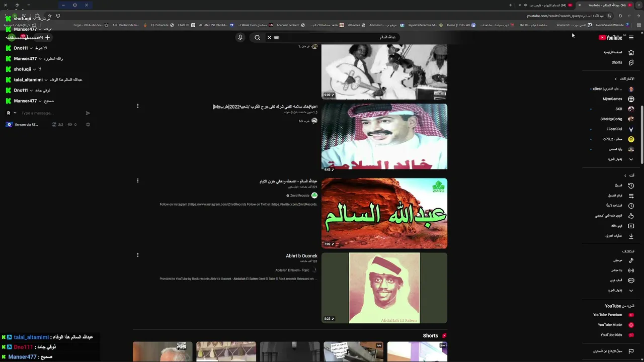Open the Home page sidebar icon
The height and width of the screenshot is (362, 644).
pos(631,52)
